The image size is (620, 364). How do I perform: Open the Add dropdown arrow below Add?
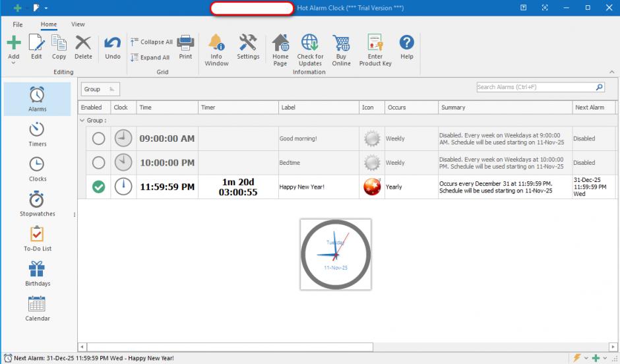[13, 63]
